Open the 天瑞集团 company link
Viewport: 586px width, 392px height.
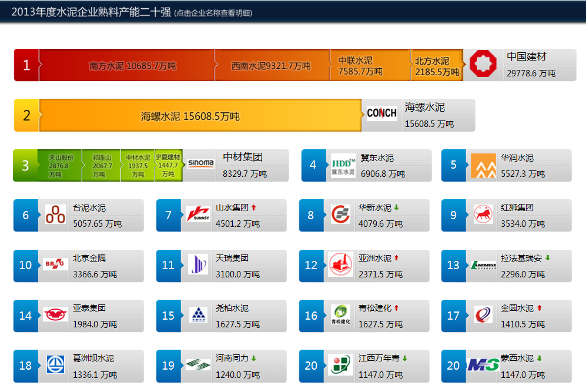click(x=232, y=258)
